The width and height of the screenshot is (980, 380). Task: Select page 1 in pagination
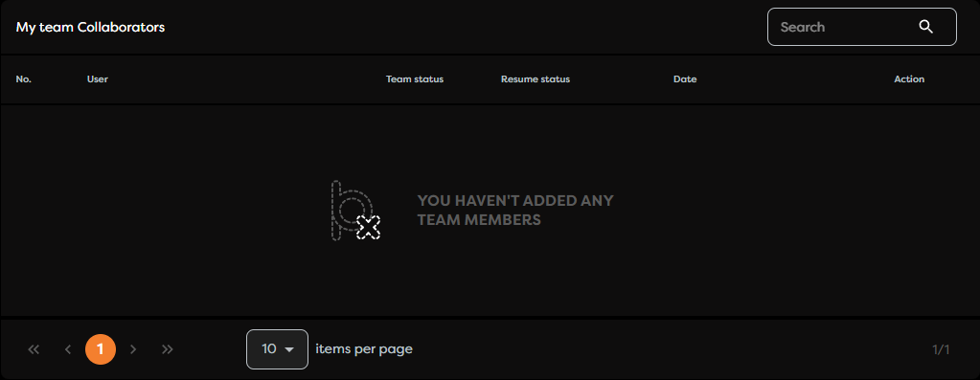click(101, 349)
